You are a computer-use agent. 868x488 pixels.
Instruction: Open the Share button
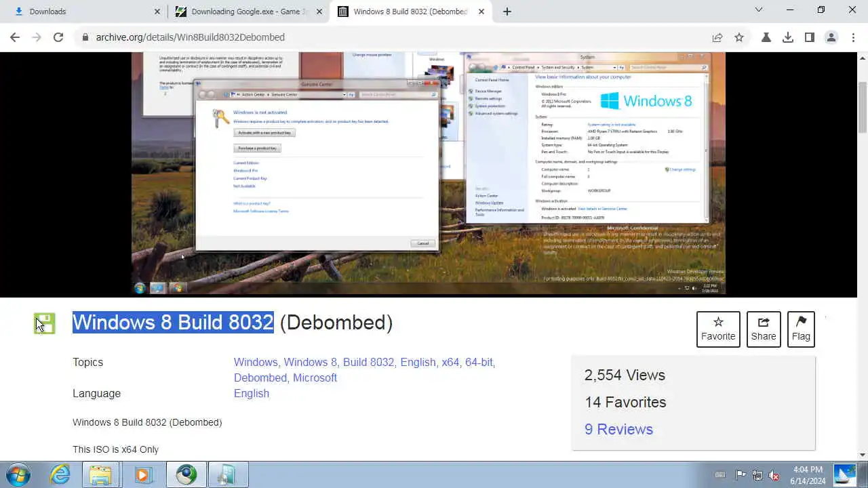coord(764,329)
